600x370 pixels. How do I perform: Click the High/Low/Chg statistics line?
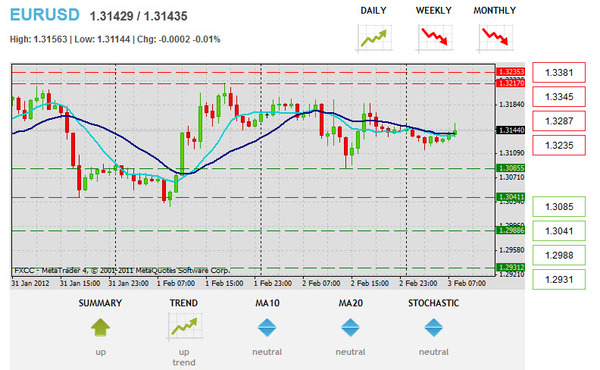(x=115, y=39)
